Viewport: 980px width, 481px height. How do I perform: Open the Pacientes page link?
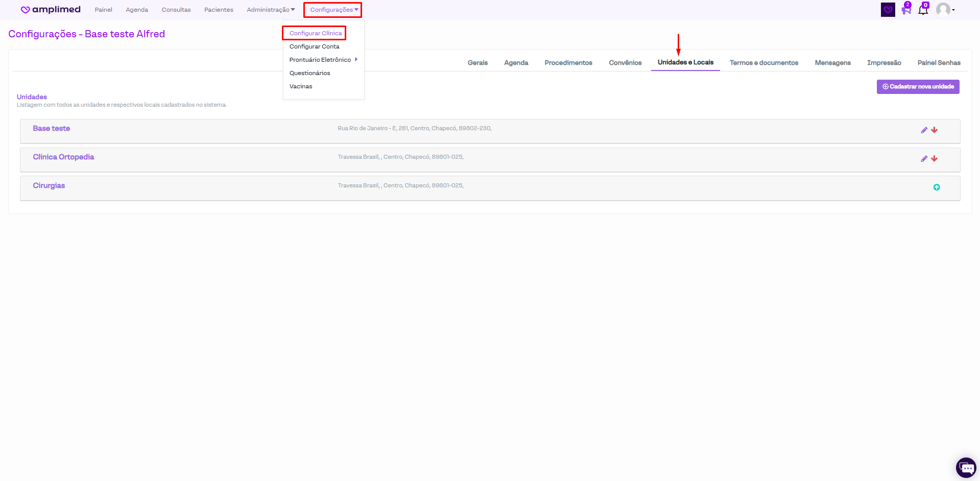coord(219,10)
